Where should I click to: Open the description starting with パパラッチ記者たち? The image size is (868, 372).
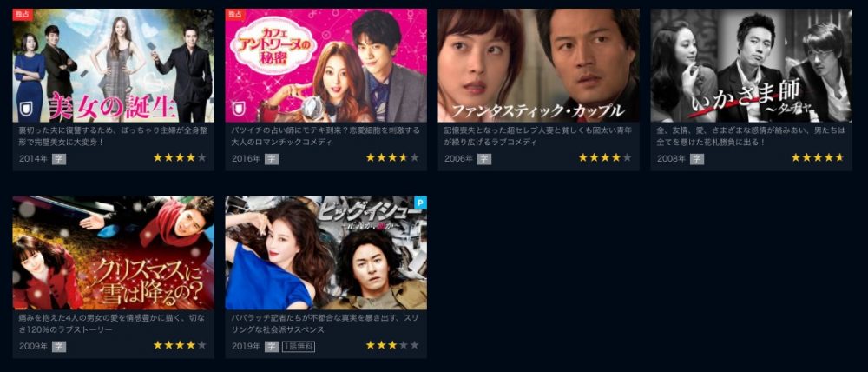(325, 324)
